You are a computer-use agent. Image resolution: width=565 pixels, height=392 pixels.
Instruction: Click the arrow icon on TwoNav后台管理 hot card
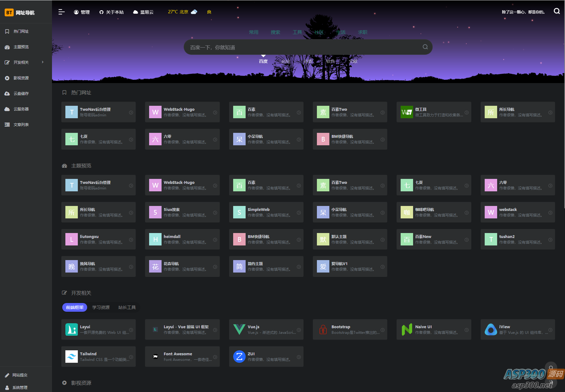pyautogui.click(x=131, y=113)
